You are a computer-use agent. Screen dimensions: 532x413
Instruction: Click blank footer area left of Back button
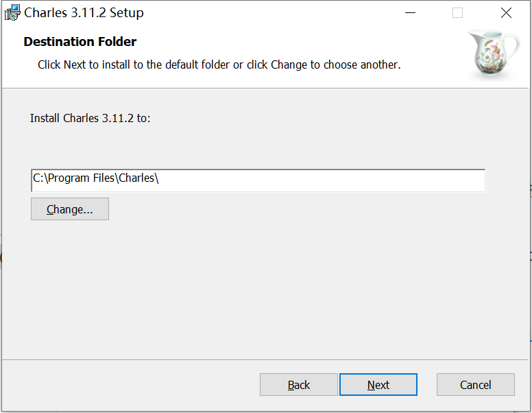pyautogui.click(x=130, y=385)
